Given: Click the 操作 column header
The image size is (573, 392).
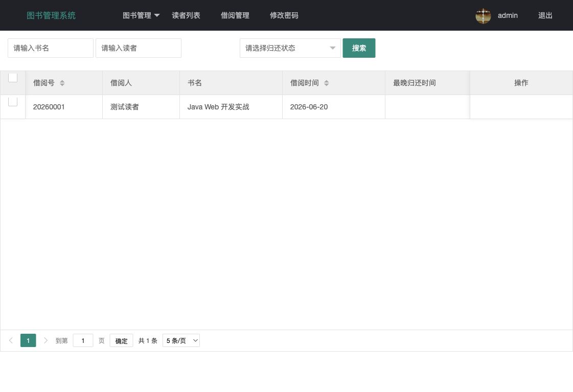Looking at the screenshot, I should click(x=521, y=83).
